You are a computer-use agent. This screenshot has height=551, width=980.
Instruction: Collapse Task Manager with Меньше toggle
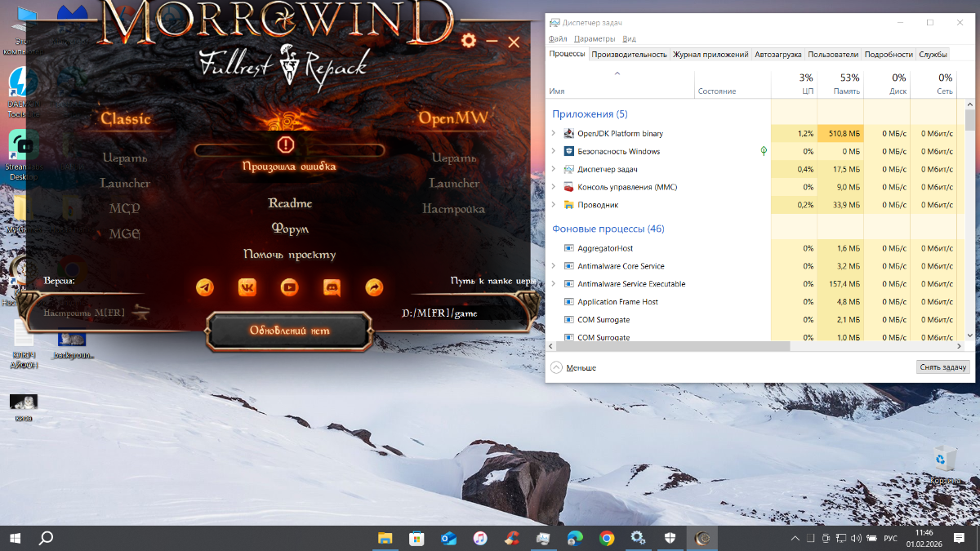573,368
